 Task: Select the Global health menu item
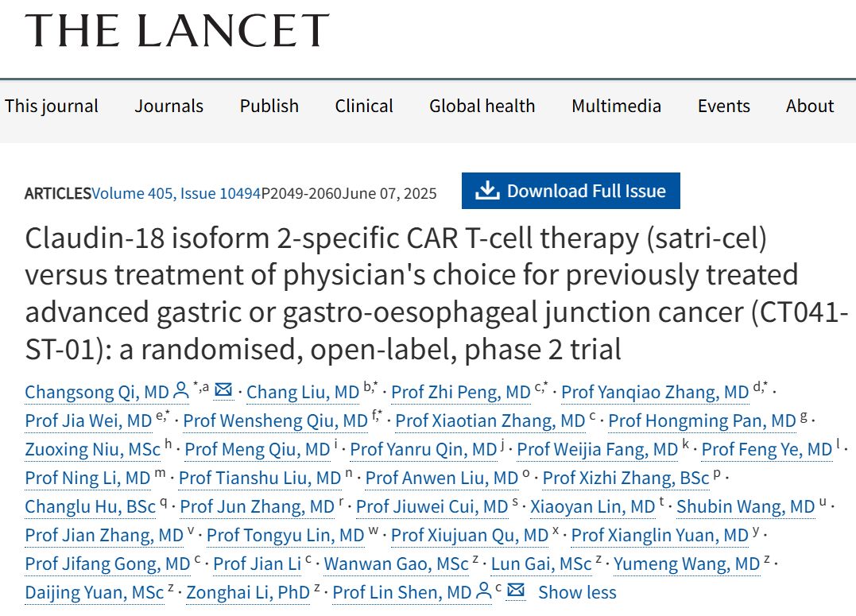pyautogui.click(x=482, y=106)
